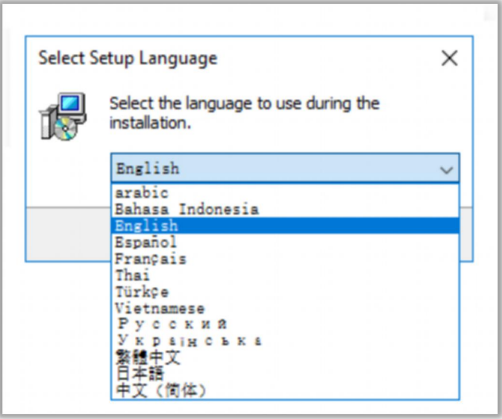Select 日本語 Japanese language option

pos(285,373)
